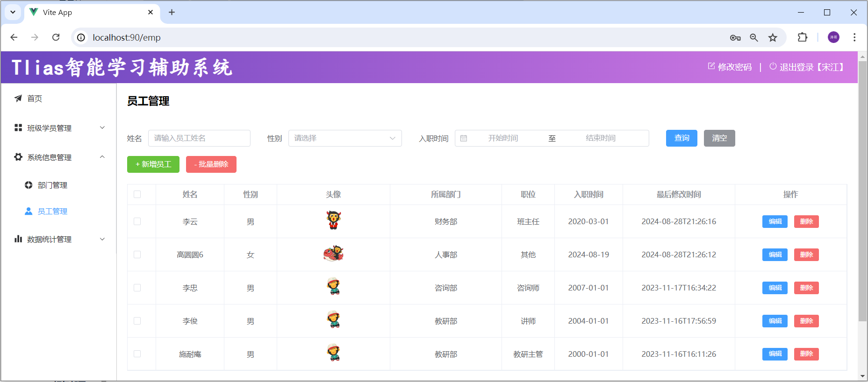This screenshot has width=868, height=382.
Task: Click the green 新增员工 button
Action: click(153, 164)
